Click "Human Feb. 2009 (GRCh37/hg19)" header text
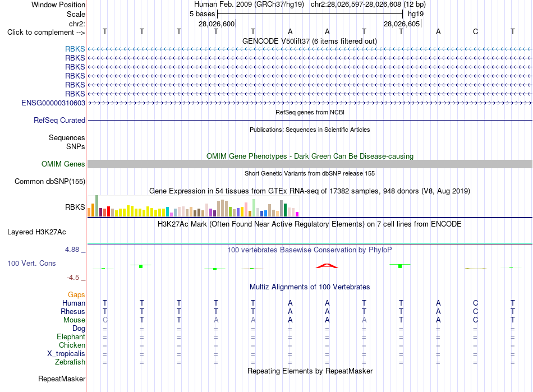 click(x=249, y=4)
